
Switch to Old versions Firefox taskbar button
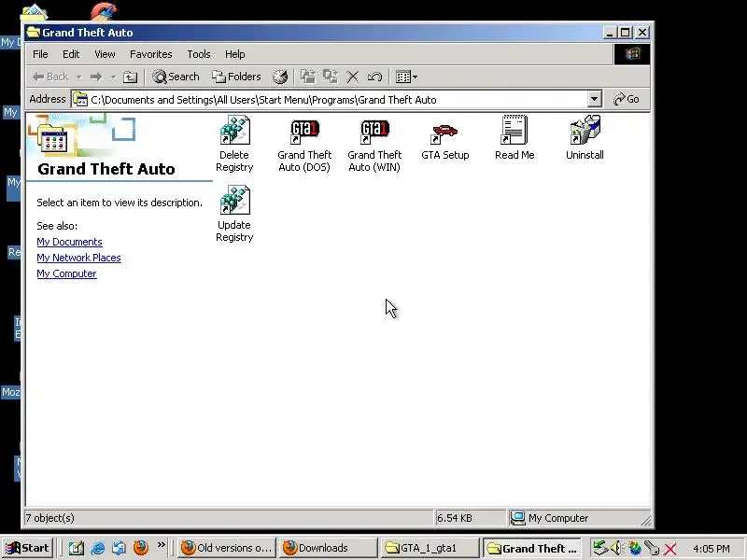[227, 548]
